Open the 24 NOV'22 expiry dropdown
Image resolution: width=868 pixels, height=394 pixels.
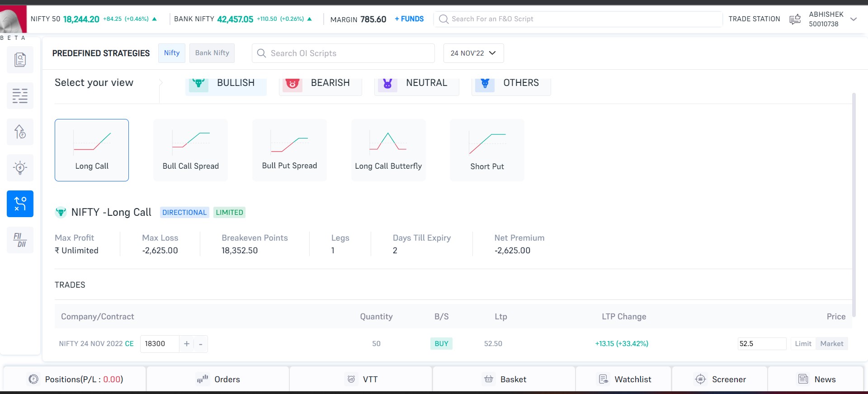pyautogui.click(x=473, y=53)
